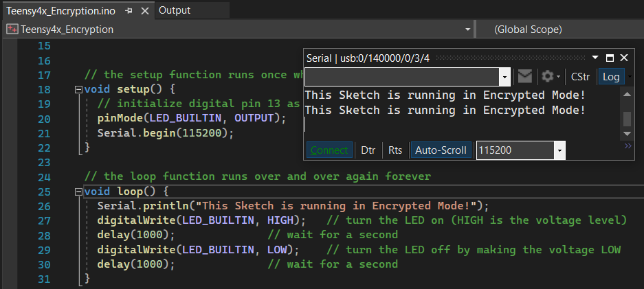The width and height of the screenshot is (644, 289).
Task: Click the Teensy4x_Encryption project icon in navigation bar
Action: tap(12, 30)
